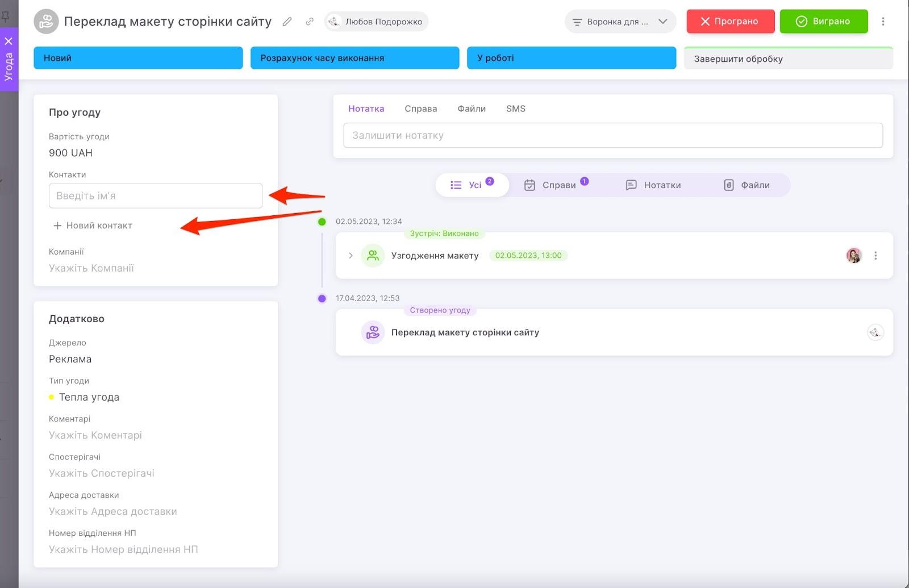The width and height of the screenshot is (909, 588).
Task: Click the Узгодження макету title
Action: coord(435,256)
